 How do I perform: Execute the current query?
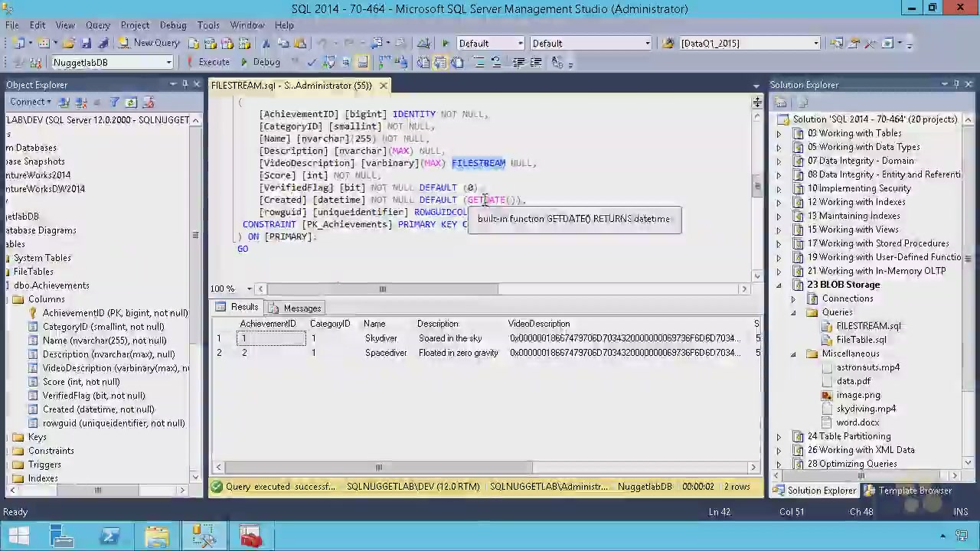pyautogui.click(x=208, y=62)
